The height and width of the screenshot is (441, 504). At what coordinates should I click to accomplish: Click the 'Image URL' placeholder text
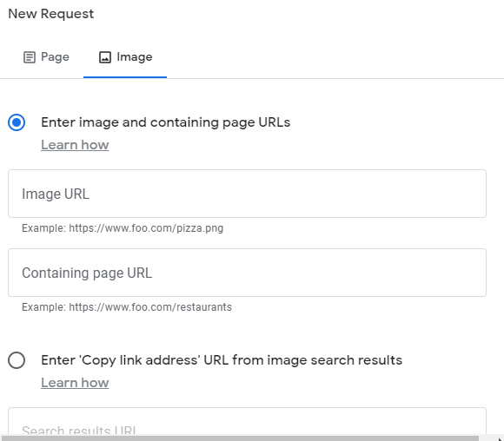pyautogui.click(x=56, y=194)
